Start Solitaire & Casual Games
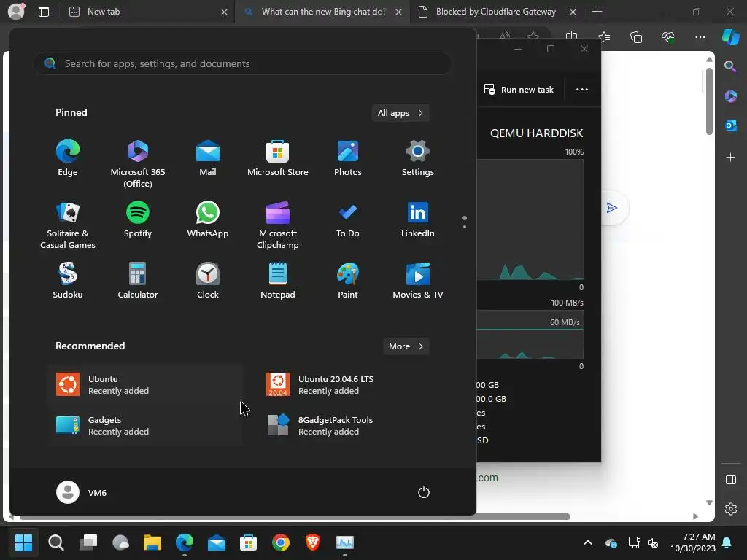Screen dimensions: 747x560 [68, 225]
